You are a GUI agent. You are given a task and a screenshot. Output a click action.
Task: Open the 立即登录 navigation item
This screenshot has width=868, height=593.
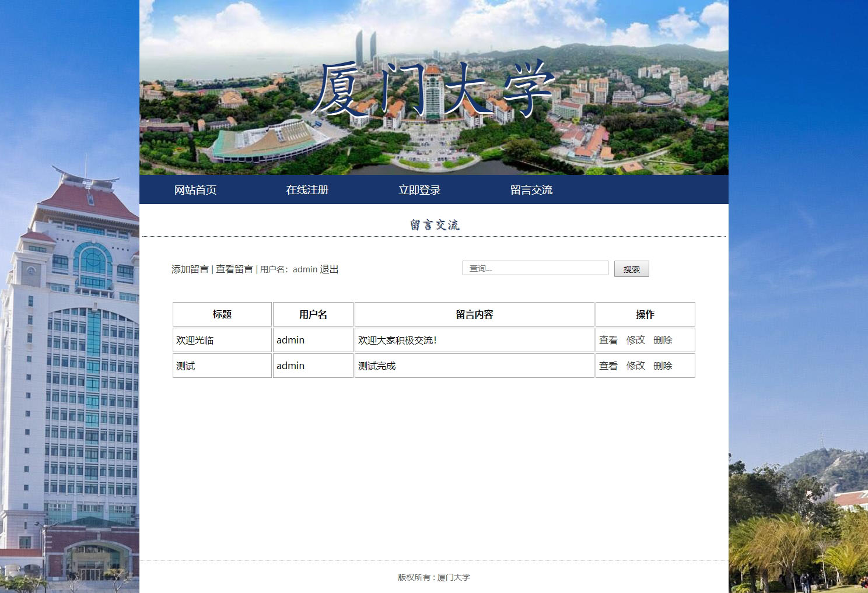click(x=419, y=190)
